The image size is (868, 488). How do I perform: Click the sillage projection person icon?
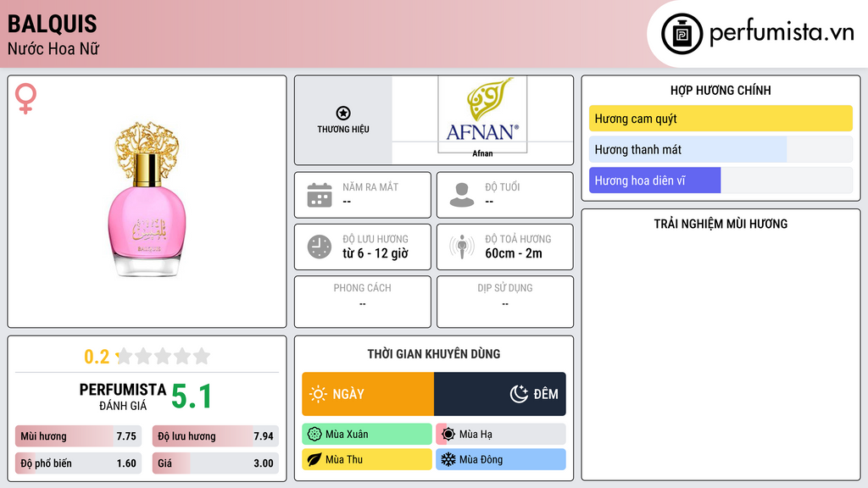462,247
